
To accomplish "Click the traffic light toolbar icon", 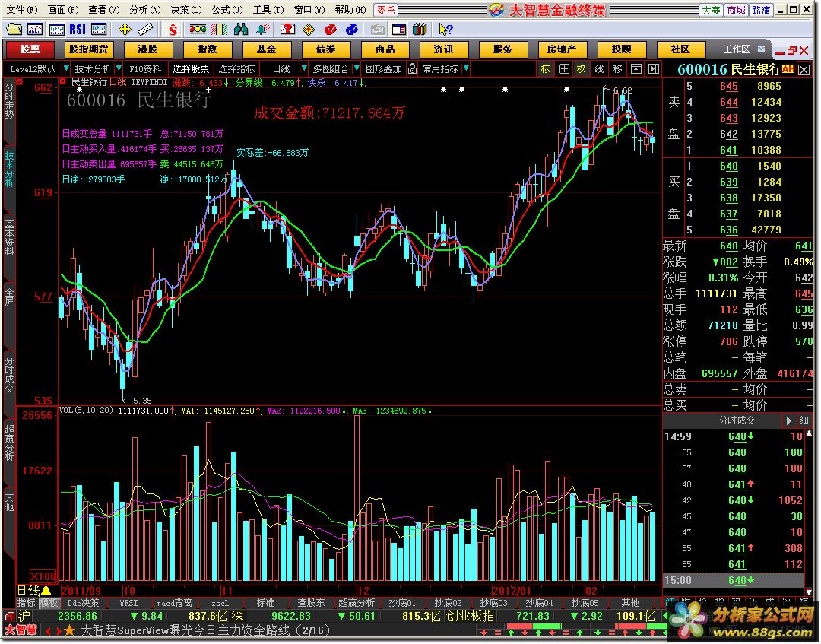I will click(x=198, y=30).
